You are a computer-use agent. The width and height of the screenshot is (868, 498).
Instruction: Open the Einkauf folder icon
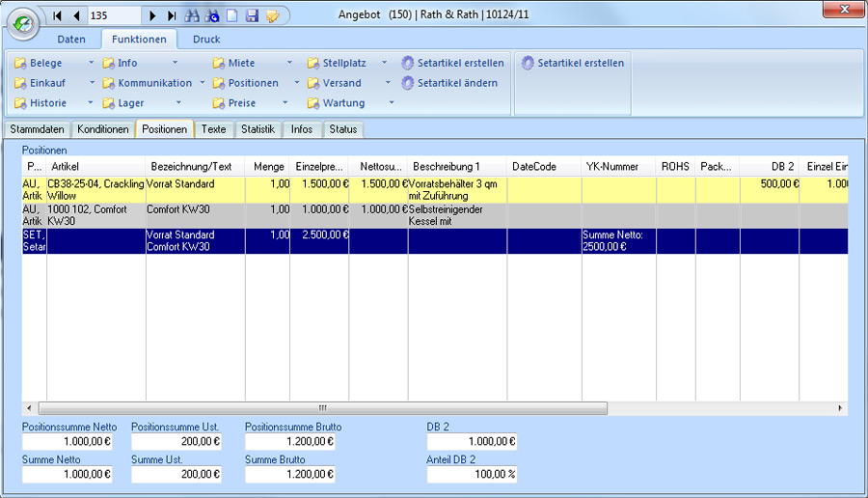[20, 83]
